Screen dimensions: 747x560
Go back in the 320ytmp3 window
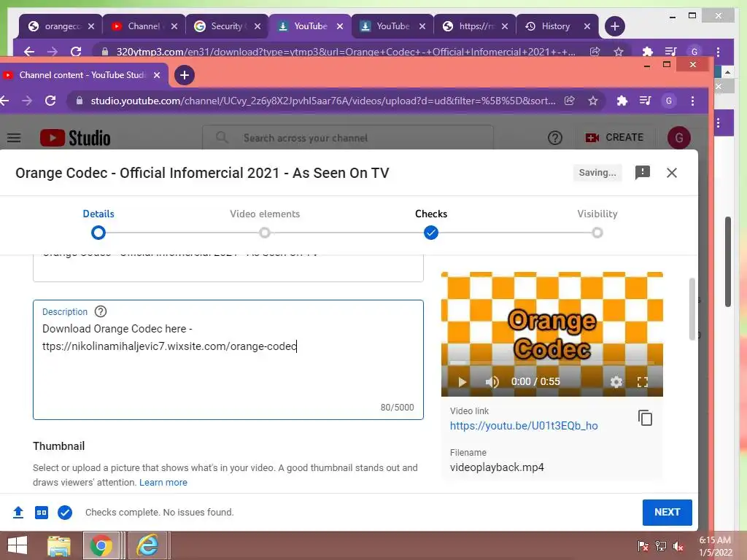click(x=29, y=52)
